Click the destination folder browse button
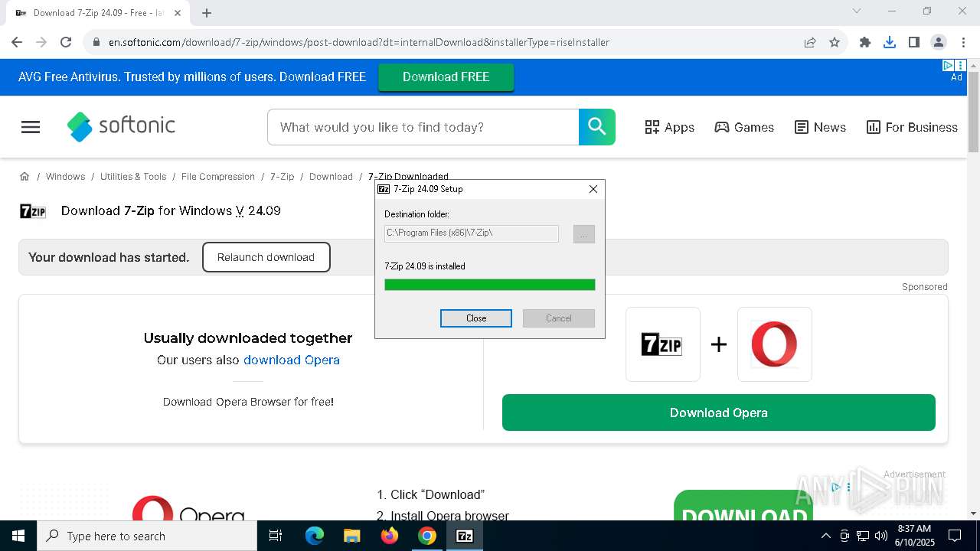Screen dimensions: 980x551 pyautogui.click(x=584, y=234)
